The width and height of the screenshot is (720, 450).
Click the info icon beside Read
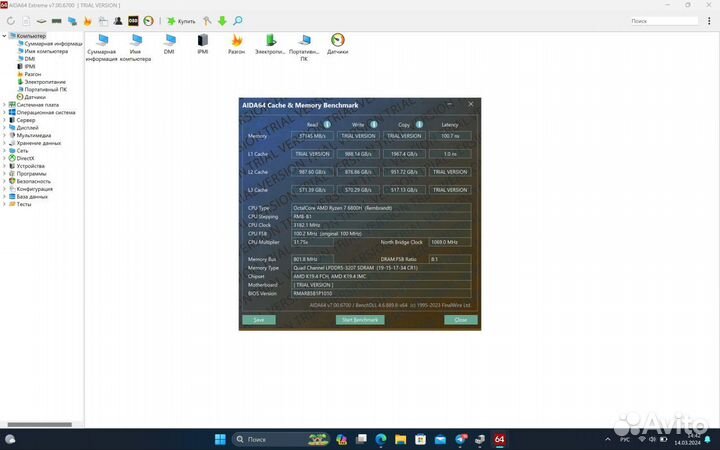[327, 124]
